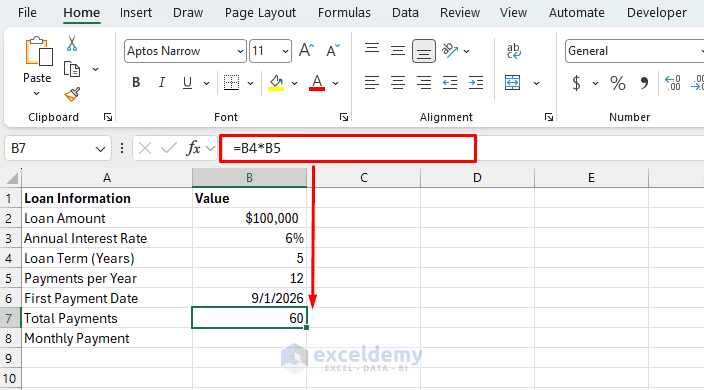Open font color palette arrow

[x=335, y=83]
